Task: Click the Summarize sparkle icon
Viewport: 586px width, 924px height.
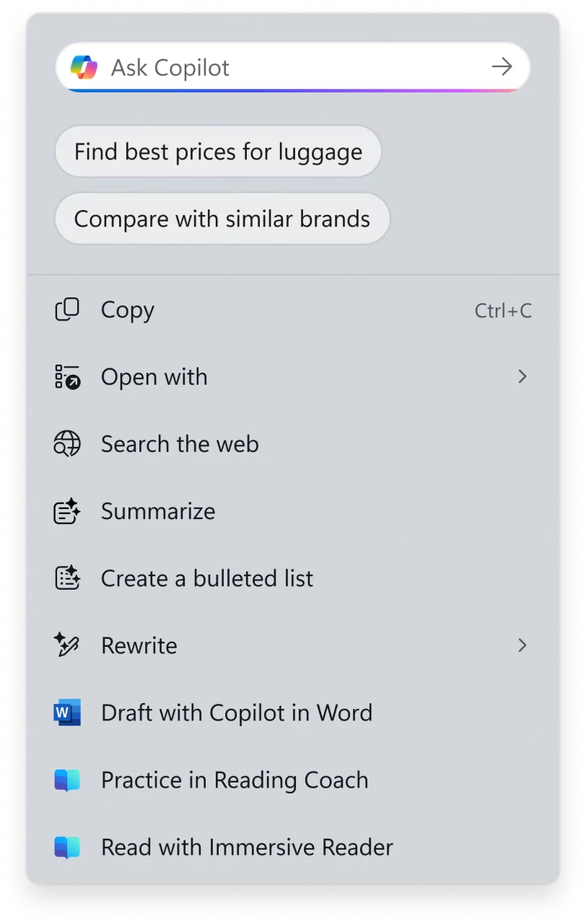Action: (x=67, y=511)
